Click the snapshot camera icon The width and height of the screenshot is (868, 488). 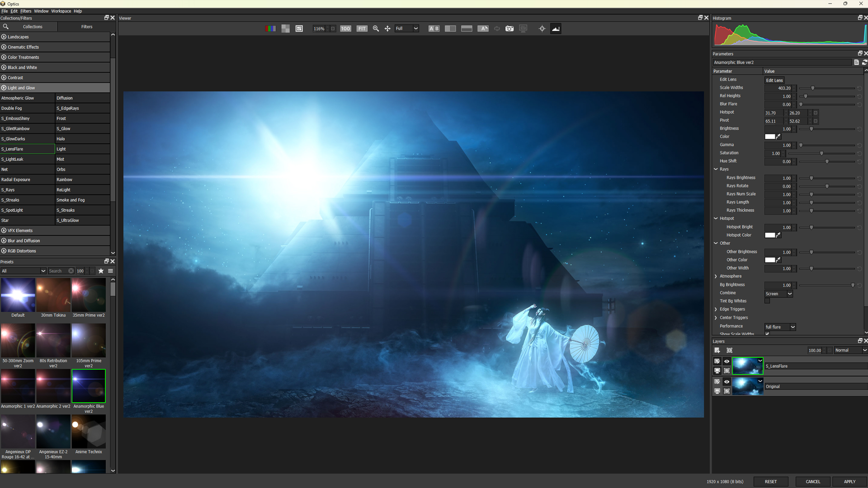tap(509, 28)
